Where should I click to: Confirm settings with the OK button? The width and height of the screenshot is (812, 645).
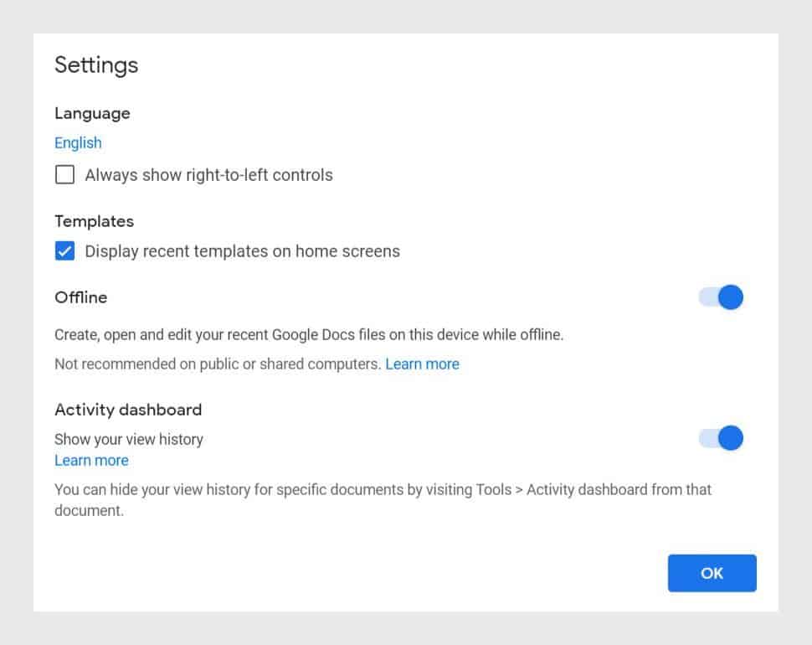pos(711,573)
